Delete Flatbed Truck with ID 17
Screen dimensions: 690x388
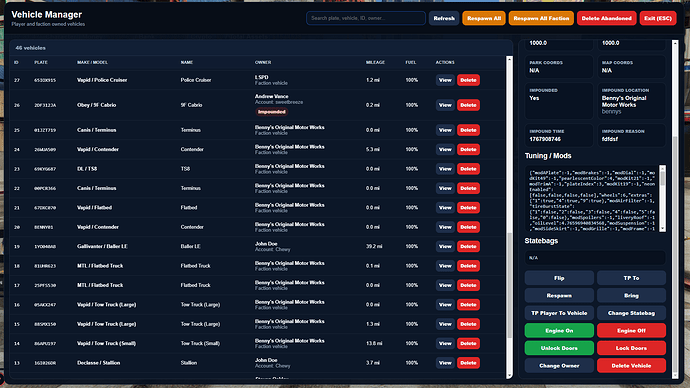(468, 285)
